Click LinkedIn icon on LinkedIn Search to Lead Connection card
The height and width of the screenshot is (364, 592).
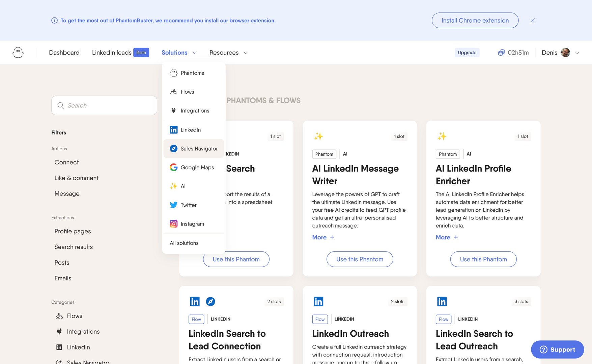tap(195, 301)
